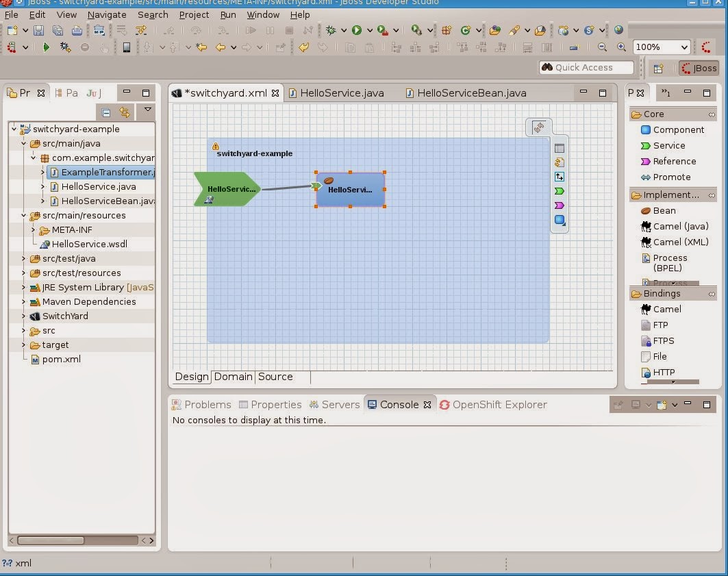
Task: Collapse the switchyard-example project node
Action: pyautogui.click(x=14, y=129)
